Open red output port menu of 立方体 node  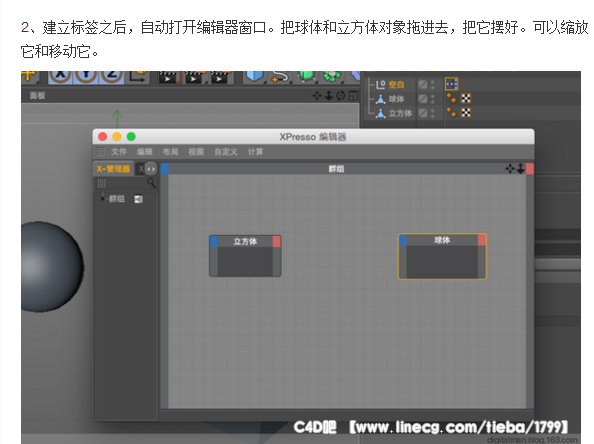coord(277,242)
